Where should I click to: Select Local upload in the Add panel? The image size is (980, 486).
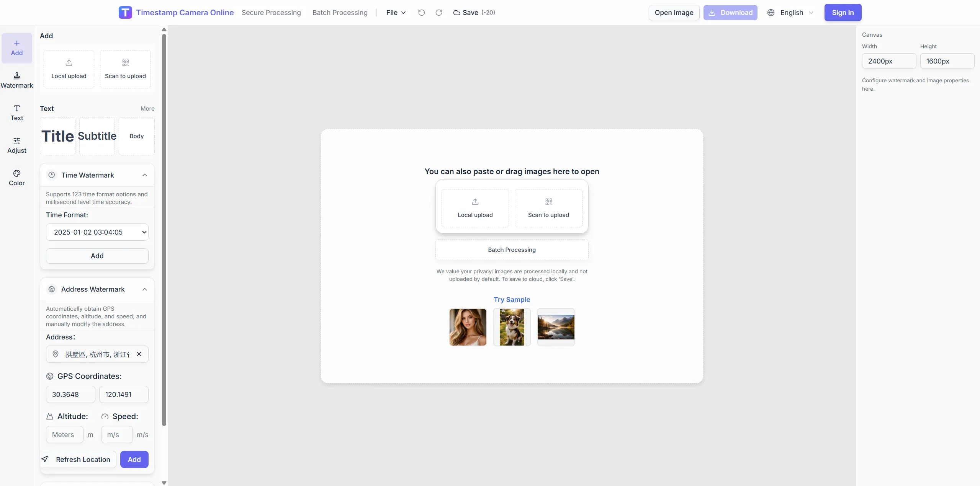[x=69, y=69]
